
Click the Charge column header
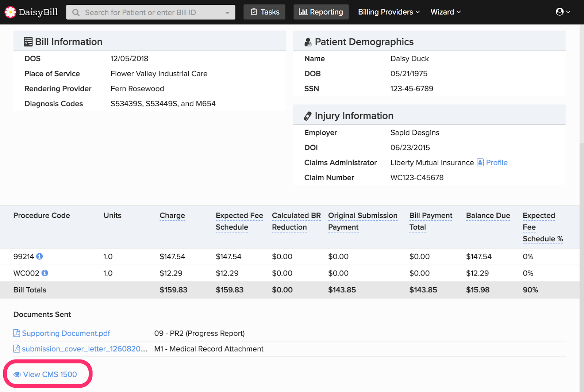[172, 215]
